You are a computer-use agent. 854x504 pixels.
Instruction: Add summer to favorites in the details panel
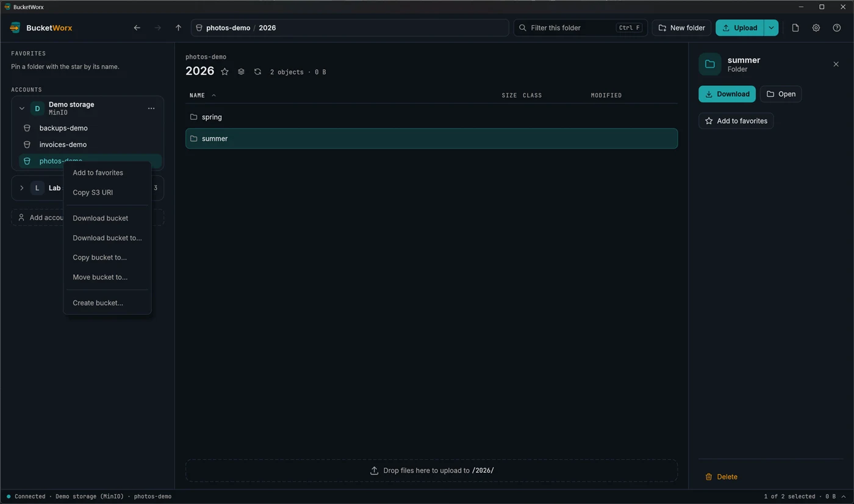click(x=736, y=121)
